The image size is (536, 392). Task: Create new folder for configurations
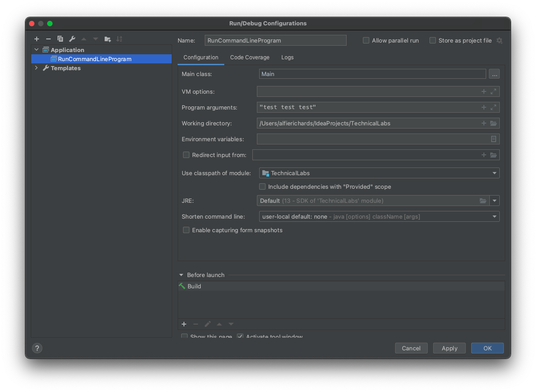(x=107, y=39)
